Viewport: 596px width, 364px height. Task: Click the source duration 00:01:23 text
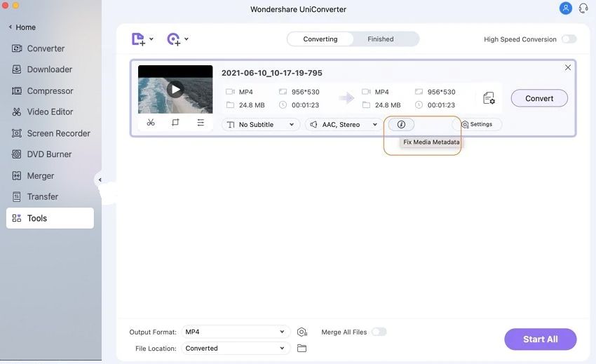pyautogui.click(x=305, y=105)
